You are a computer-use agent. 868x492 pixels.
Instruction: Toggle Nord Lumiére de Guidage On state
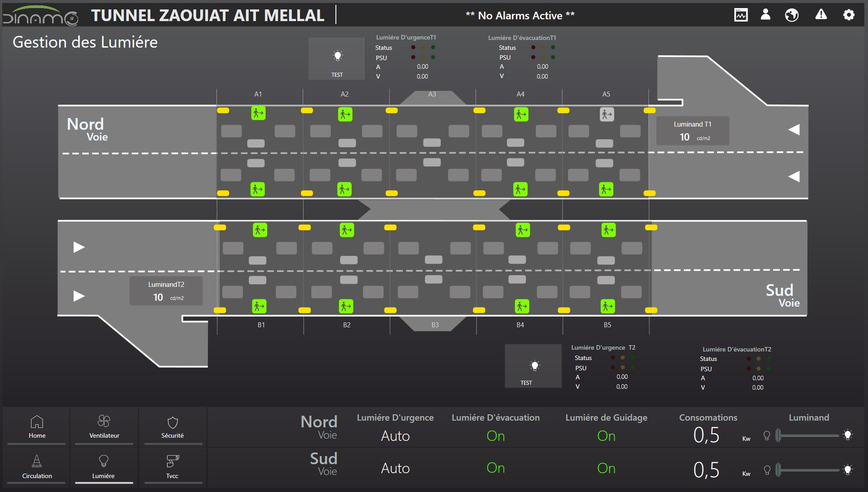(606, 436)
